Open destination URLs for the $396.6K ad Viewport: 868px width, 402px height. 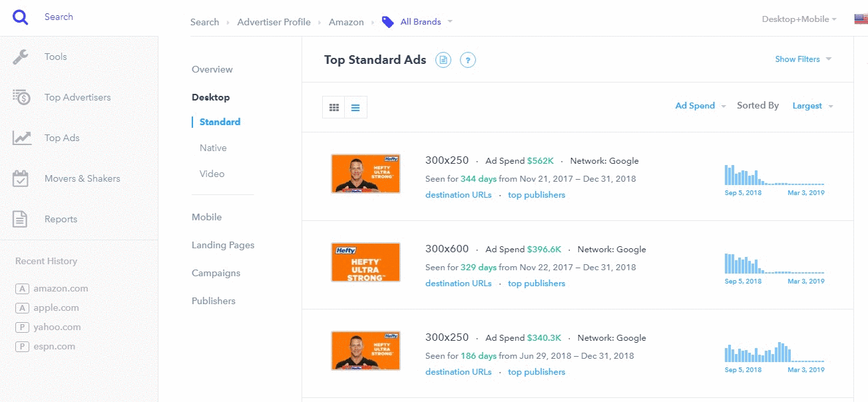(x=458, y=284)
